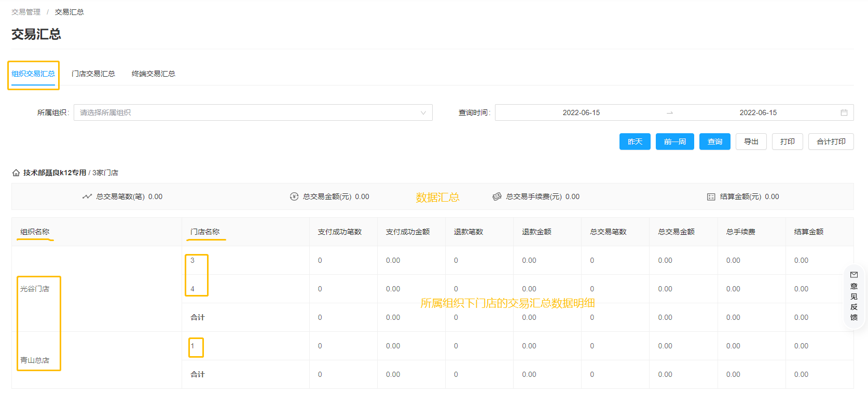
Task: Click store name 1 under 青山总店
Action: pos(192,346)
